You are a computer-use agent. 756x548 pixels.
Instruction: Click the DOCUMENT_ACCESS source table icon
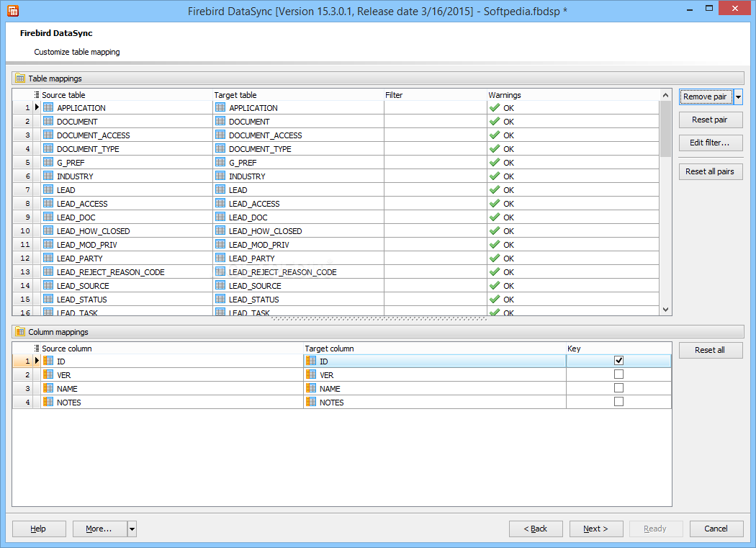(48, 135)
